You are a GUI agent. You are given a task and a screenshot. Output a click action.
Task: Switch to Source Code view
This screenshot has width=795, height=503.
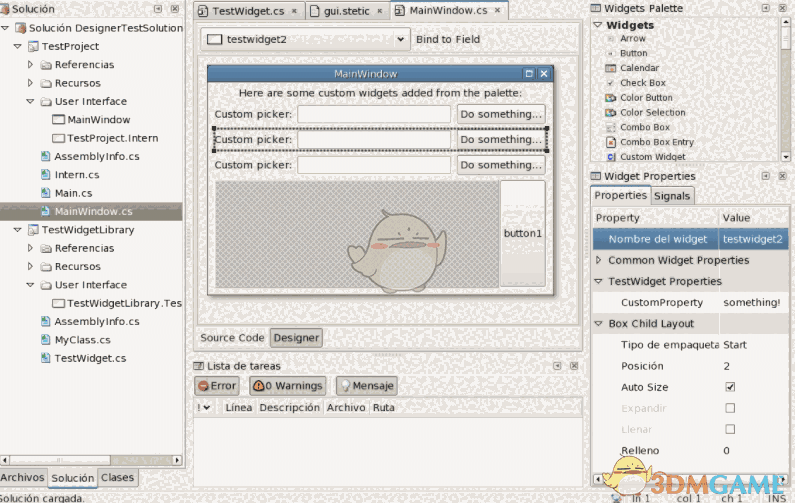coord(232,338)
